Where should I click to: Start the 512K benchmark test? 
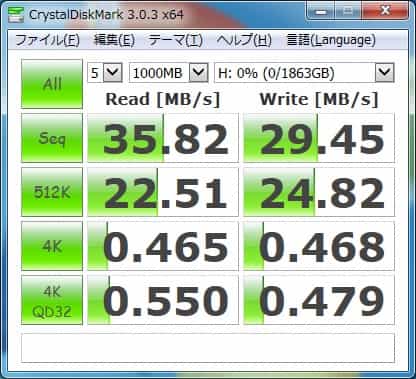pos(52,192)
